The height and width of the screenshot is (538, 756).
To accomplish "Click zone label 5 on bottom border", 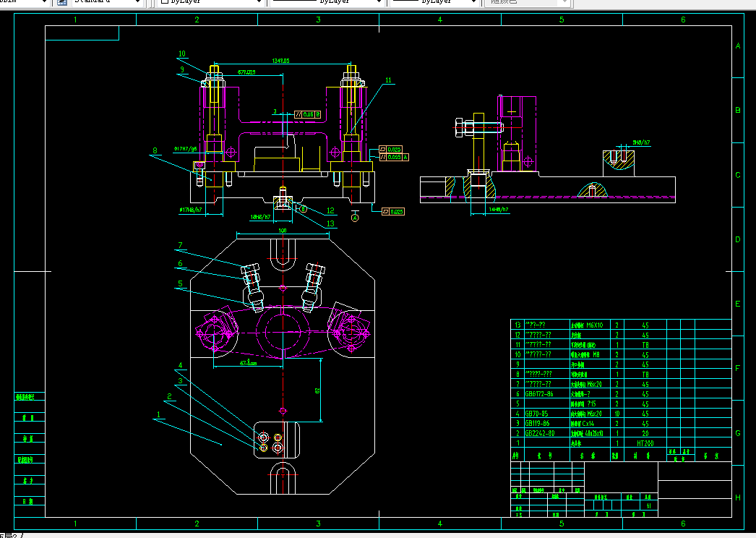I will tap(562, 524).
